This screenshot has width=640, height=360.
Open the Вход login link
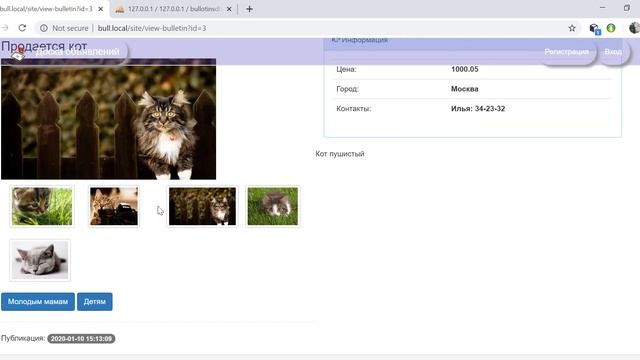[613, 52]
